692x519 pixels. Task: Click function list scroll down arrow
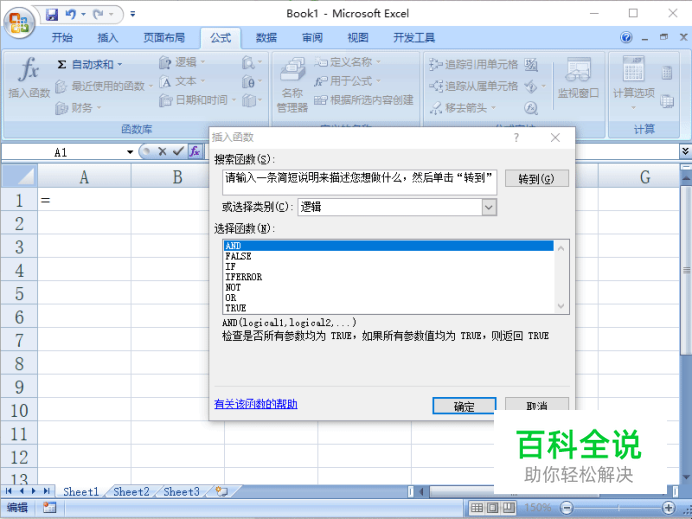[x=561, y=306]
